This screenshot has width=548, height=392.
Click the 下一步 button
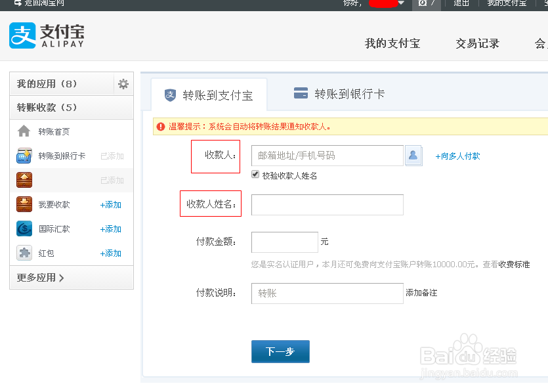click(280, 351)
